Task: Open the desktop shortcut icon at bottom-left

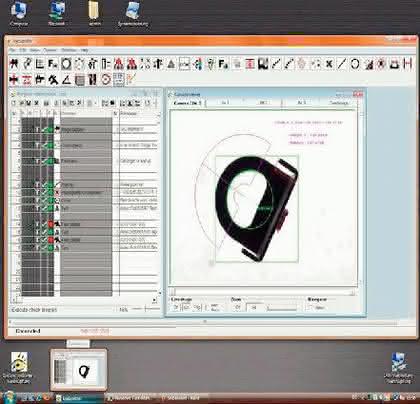Action: click(19, 368)
